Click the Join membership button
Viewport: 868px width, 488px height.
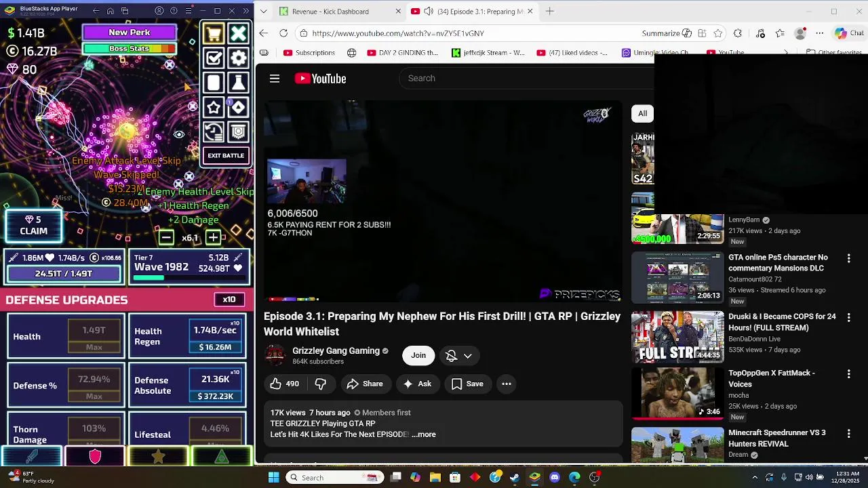pos(418,355)
